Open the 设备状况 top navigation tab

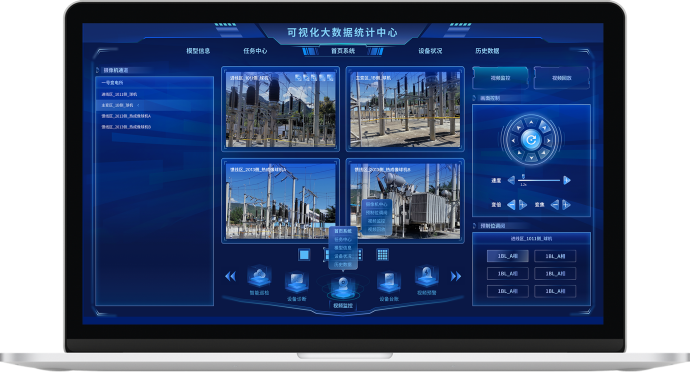tap(430, 51)
